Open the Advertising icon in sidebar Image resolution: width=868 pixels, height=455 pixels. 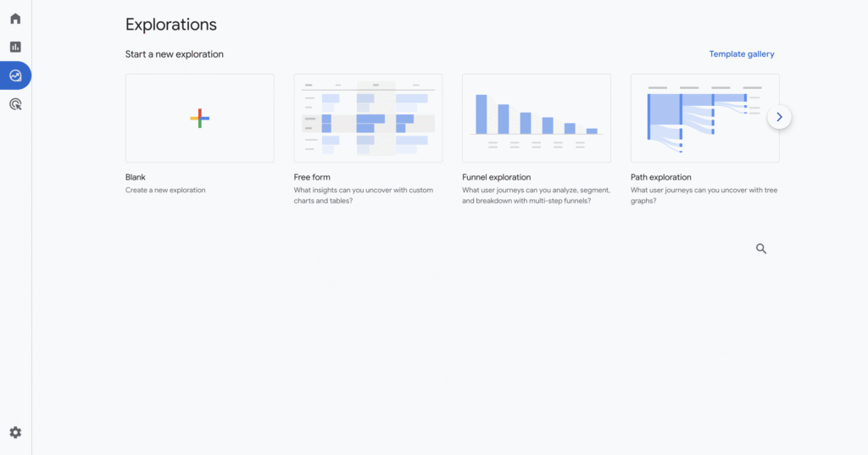[15, 104]
